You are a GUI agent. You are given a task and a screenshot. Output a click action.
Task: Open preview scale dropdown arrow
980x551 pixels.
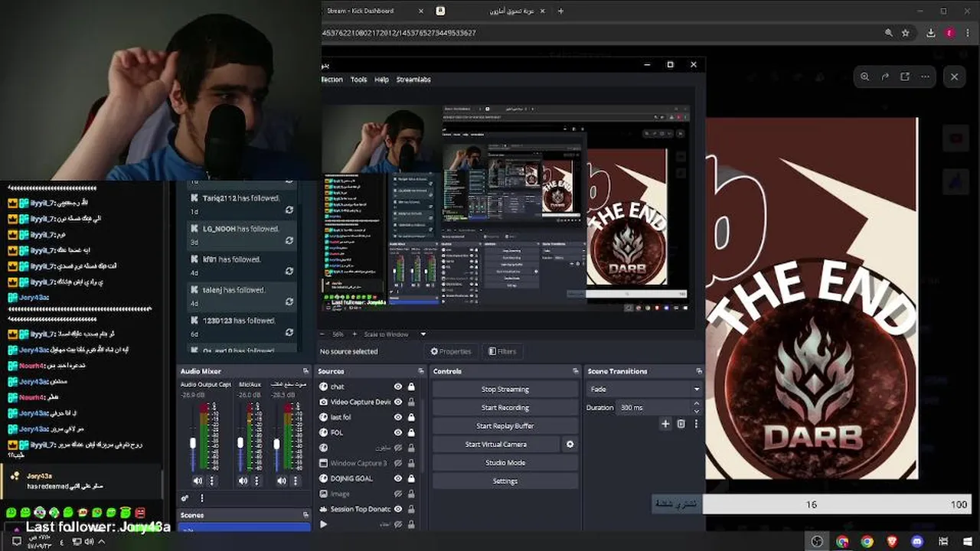click(423, 334)
